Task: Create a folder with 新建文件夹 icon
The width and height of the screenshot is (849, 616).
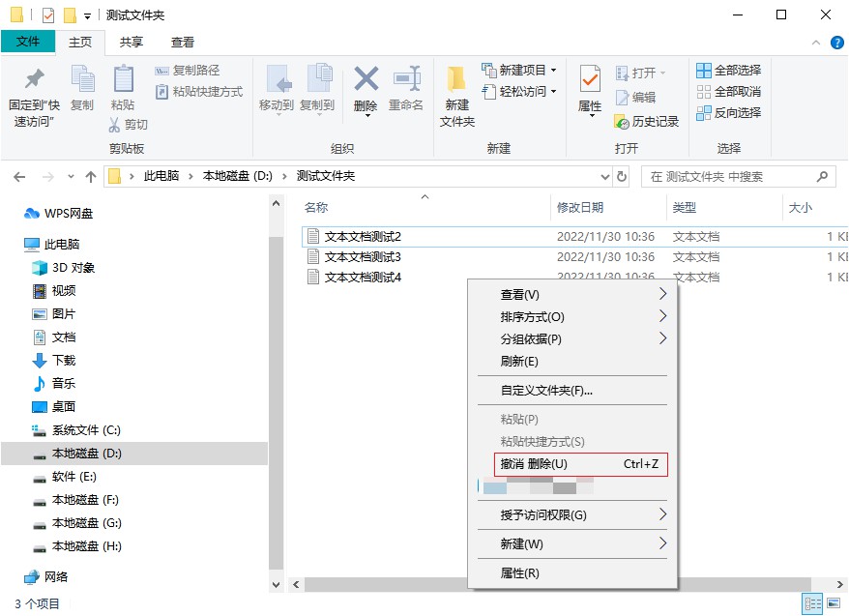Action: point(455,92)
